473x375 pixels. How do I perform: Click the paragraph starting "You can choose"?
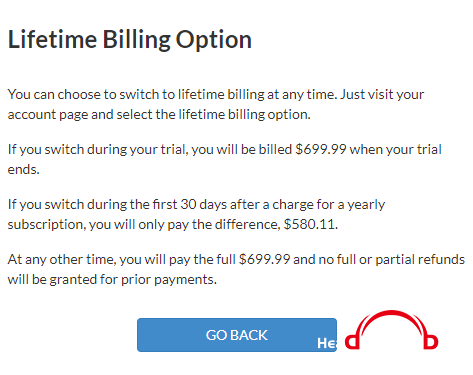pos(216,104)
